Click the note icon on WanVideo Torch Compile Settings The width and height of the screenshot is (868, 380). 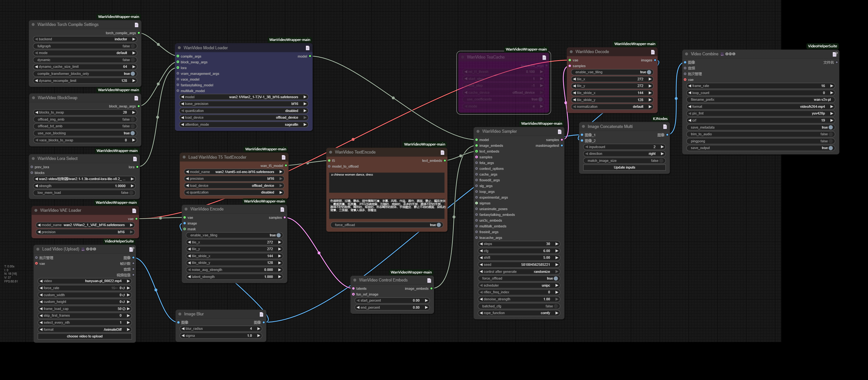(136, 25)
